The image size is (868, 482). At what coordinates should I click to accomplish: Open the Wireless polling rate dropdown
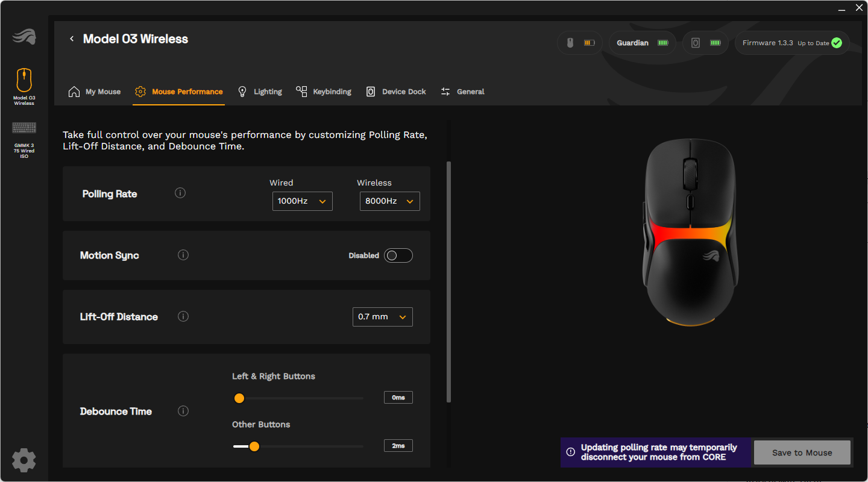[390, 201]
